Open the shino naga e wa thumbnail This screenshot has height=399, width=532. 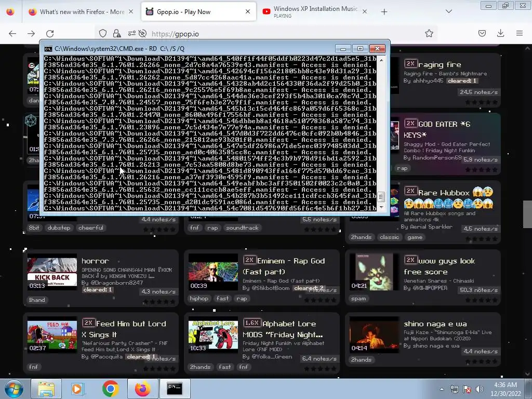tap(374, 335)
